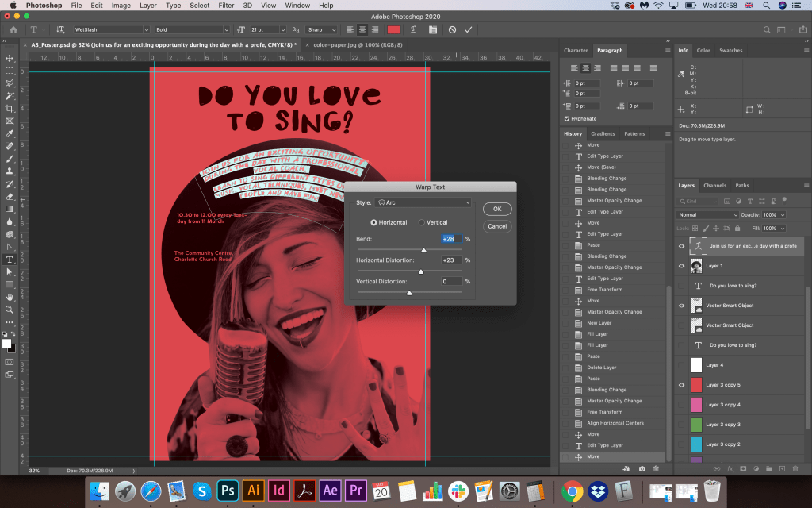Open Photoshop from the Dock
Viewport: 812px width, 508px height.
coord(228,490)
